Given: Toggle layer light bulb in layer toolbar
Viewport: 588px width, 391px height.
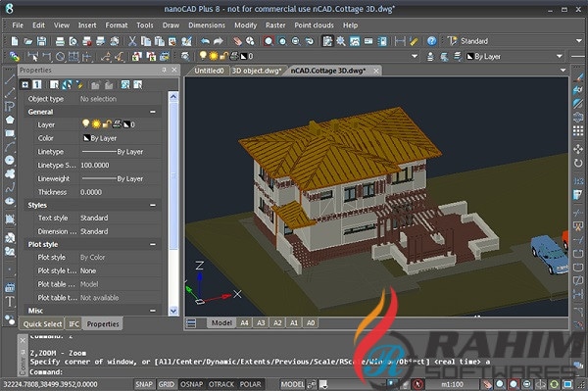Looking at the screenshot, I should pos(203,56).
